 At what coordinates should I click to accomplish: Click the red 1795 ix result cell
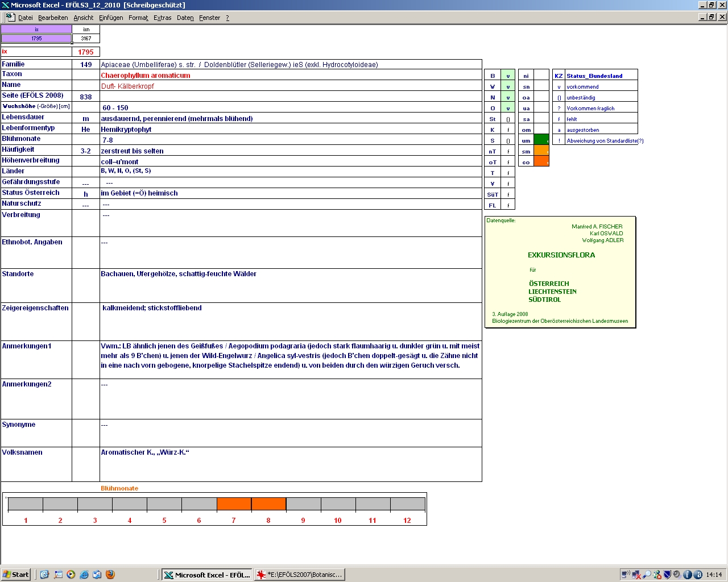[86, 52]
